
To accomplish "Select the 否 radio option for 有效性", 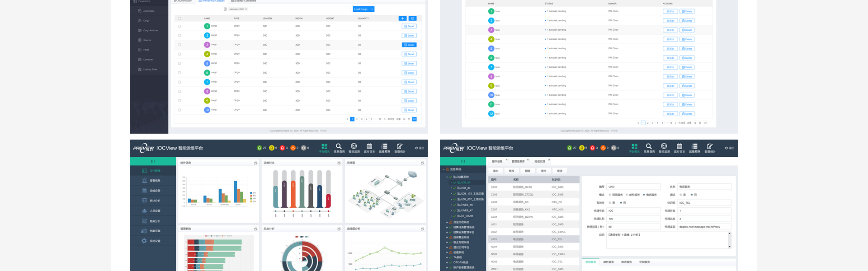I will click(621, 203).
